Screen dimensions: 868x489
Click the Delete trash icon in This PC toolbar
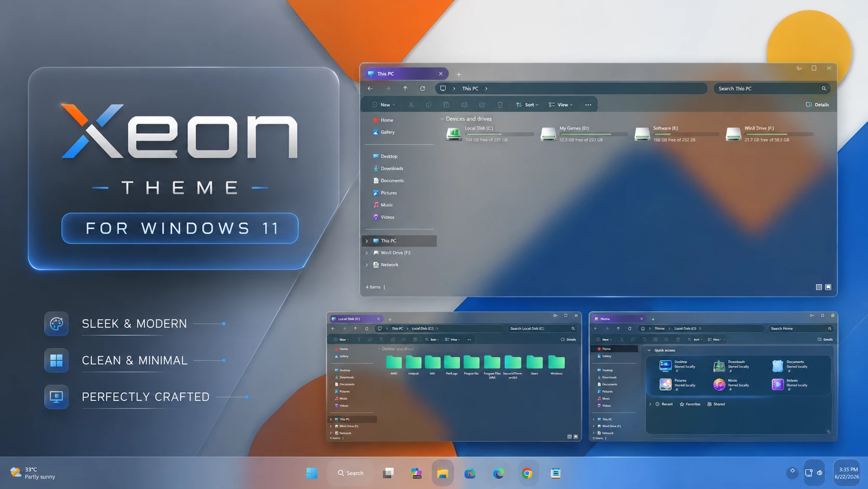(500, 104)
